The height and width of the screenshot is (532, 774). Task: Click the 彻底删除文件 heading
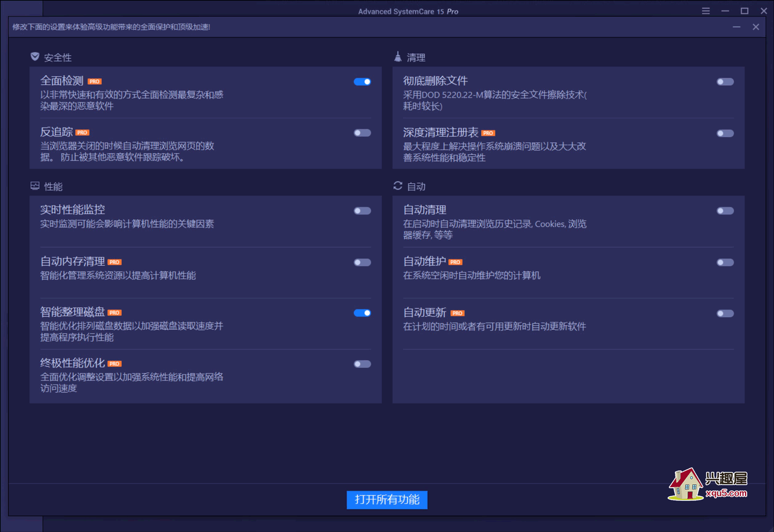[436, 81]
